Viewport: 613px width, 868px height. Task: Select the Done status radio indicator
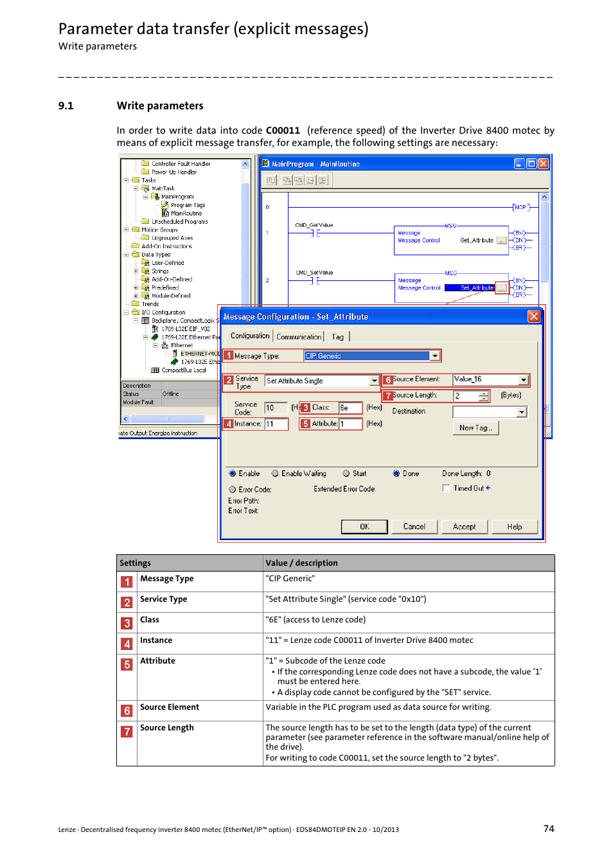pyautogui.click(x=396, y=474)
